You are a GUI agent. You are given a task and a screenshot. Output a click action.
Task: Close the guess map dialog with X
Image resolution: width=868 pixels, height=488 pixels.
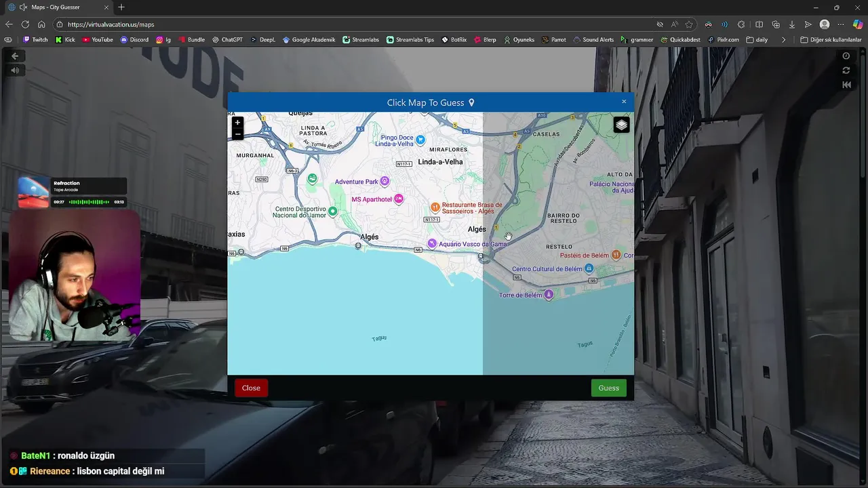[x=624, y=102]
